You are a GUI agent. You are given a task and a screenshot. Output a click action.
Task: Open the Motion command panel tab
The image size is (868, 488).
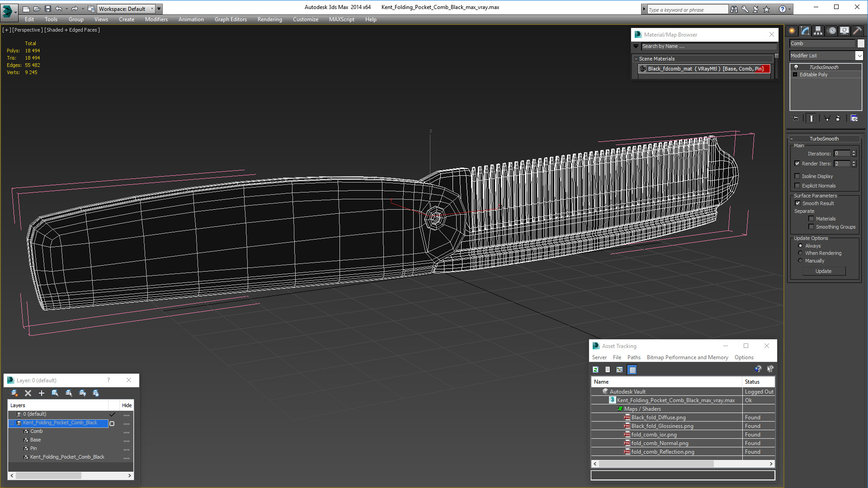[832, 31]
